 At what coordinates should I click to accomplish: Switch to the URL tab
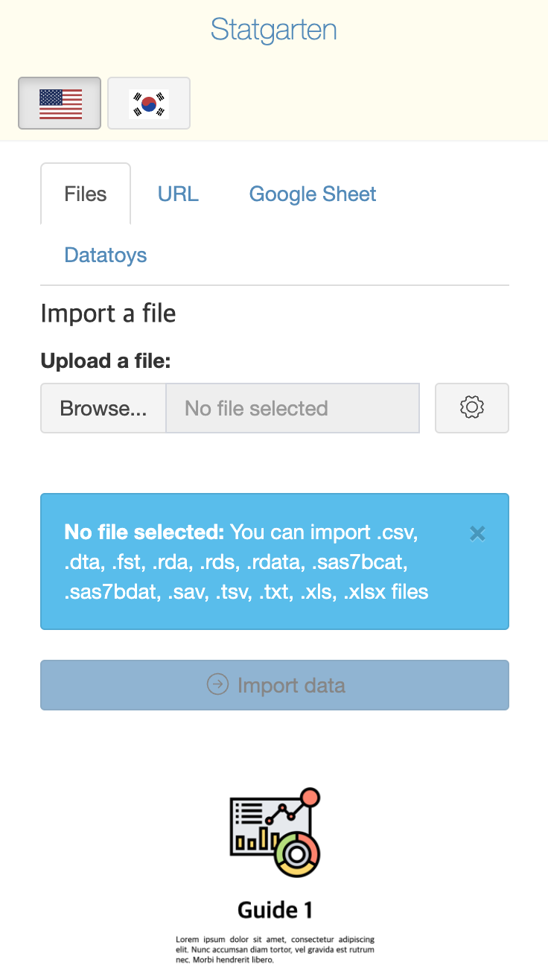(x=178, y=194)
